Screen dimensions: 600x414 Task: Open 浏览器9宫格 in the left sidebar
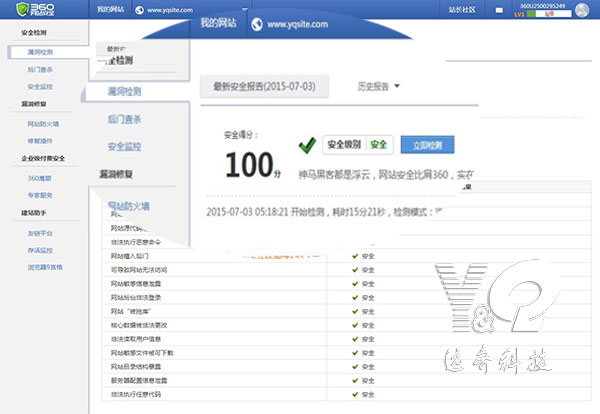[x=45, y=267]
